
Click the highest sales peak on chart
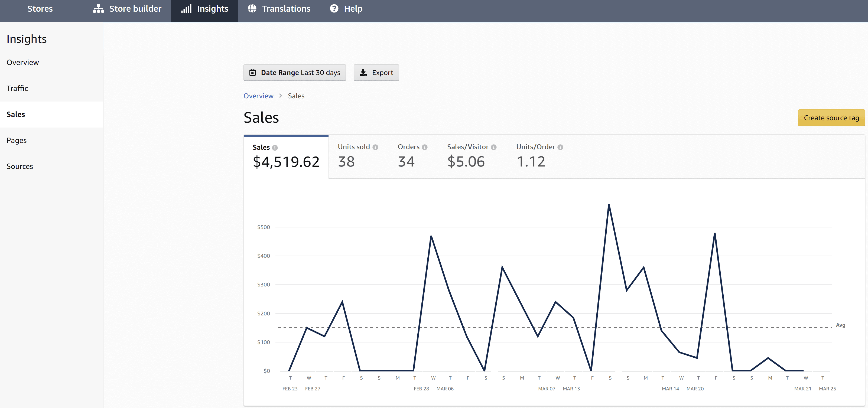coord(609,205)
